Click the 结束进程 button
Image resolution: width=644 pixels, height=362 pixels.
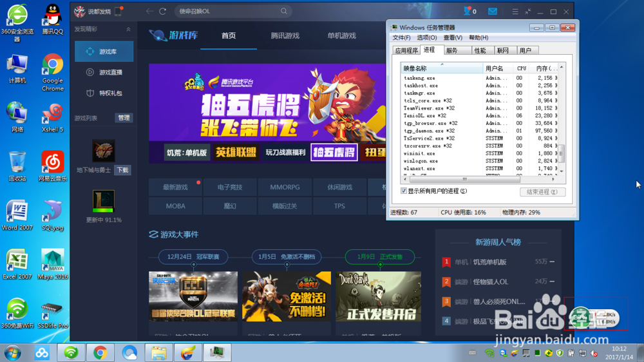click(x=542, y=192)
